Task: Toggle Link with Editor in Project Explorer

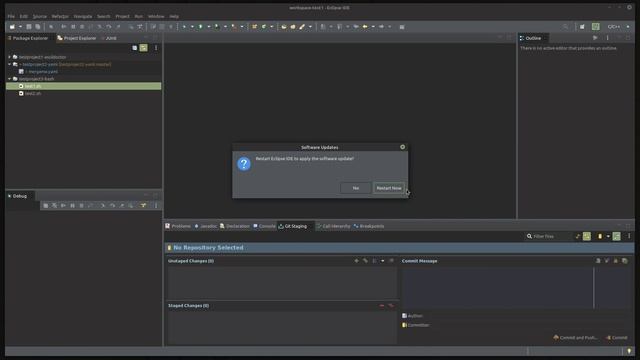Action: [144, 48]
